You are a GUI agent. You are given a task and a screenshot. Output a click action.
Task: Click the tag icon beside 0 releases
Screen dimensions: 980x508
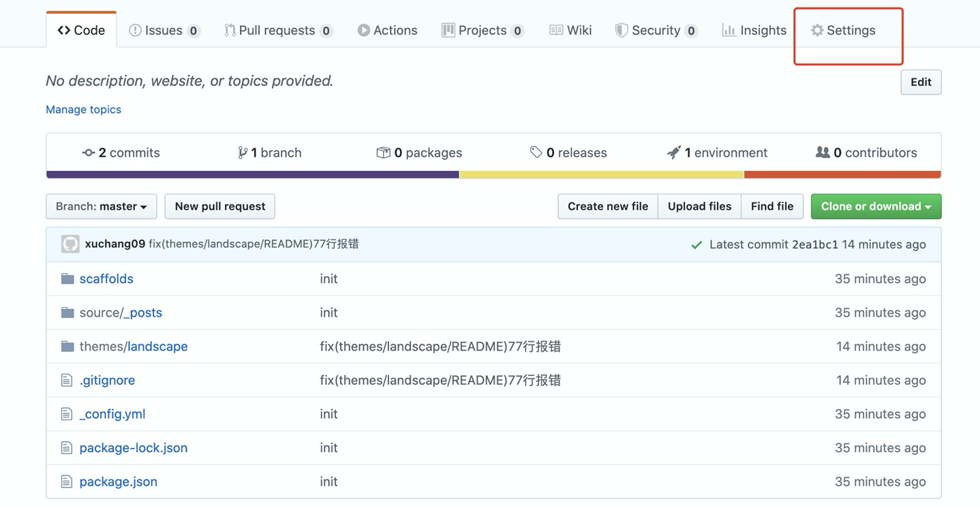pyautogui.click(x=536, y=153)
